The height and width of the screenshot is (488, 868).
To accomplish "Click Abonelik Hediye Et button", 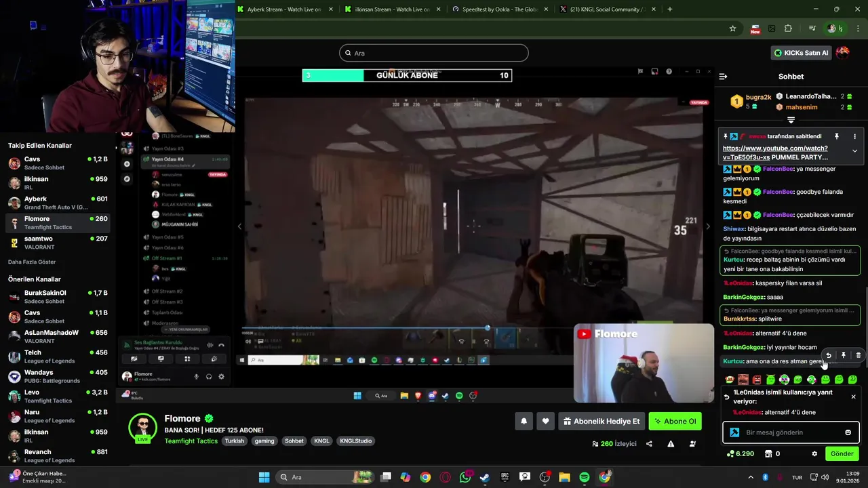I will pyautogui.click(x=601, y=421).
